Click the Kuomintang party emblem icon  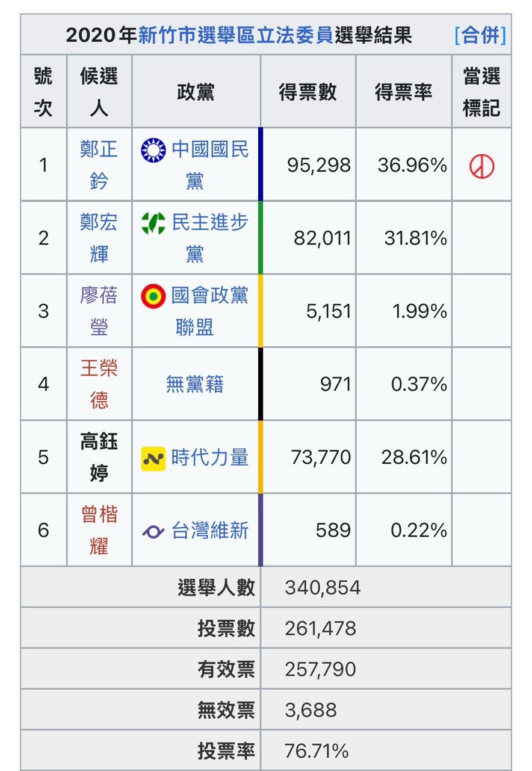point(153,150)
